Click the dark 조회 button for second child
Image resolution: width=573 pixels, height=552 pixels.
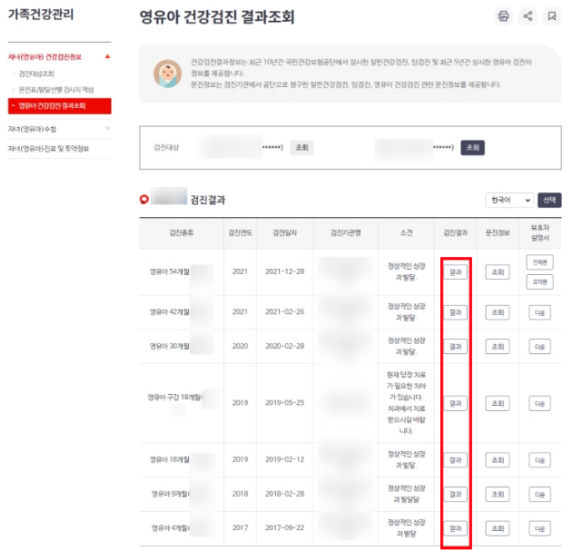473,148
